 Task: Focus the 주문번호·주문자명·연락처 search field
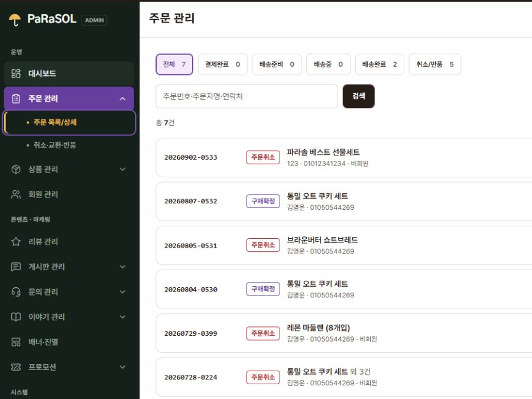(246, 96)
